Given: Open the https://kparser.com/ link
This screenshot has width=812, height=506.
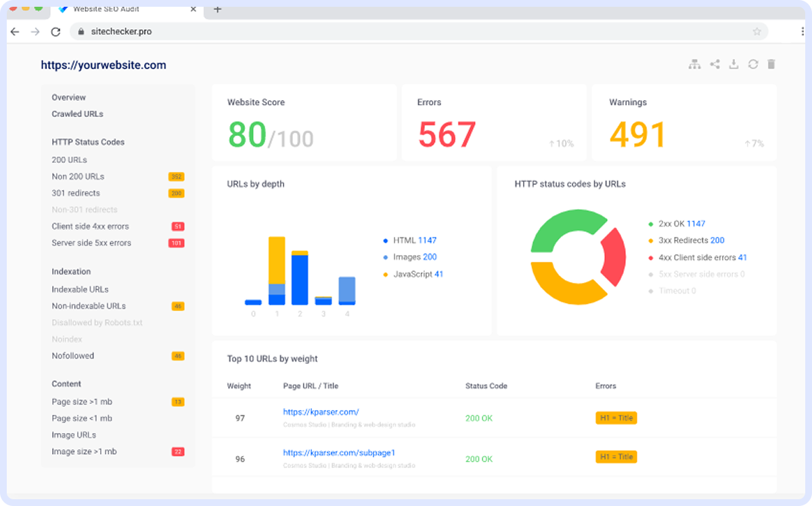Looking at the screenshot, I should click(321, 412).
